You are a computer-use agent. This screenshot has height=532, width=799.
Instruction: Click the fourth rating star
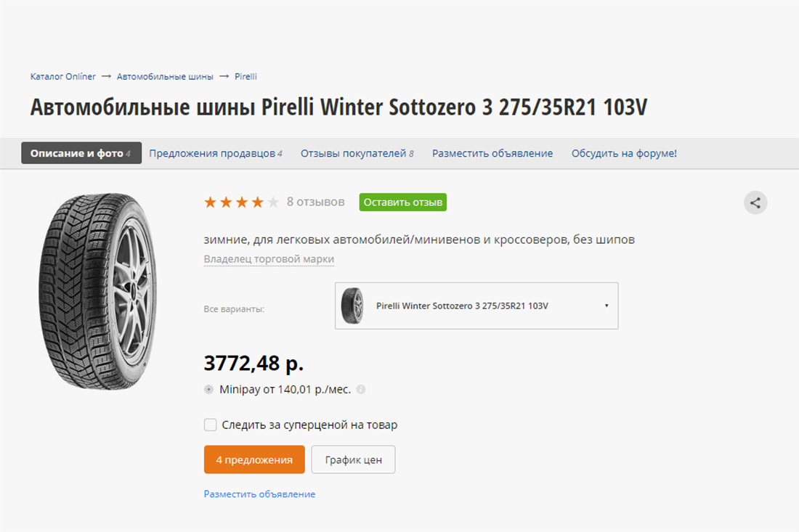pyautogui.click(x=257, y=202)
